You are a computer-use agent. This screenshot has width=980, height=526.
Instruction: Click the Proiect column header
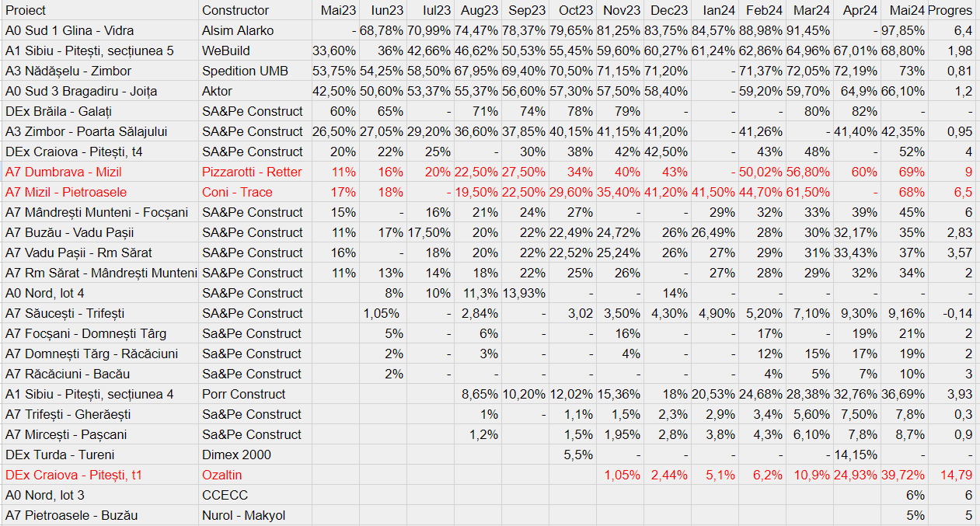26,10
